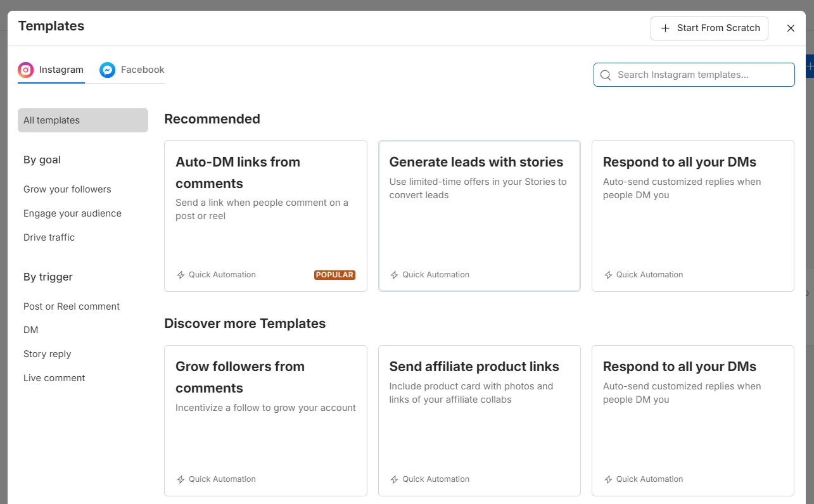Click the plus icon on Start From Scratch
Viewport: 814px width, 504px height.
click(x=665, y=28)
